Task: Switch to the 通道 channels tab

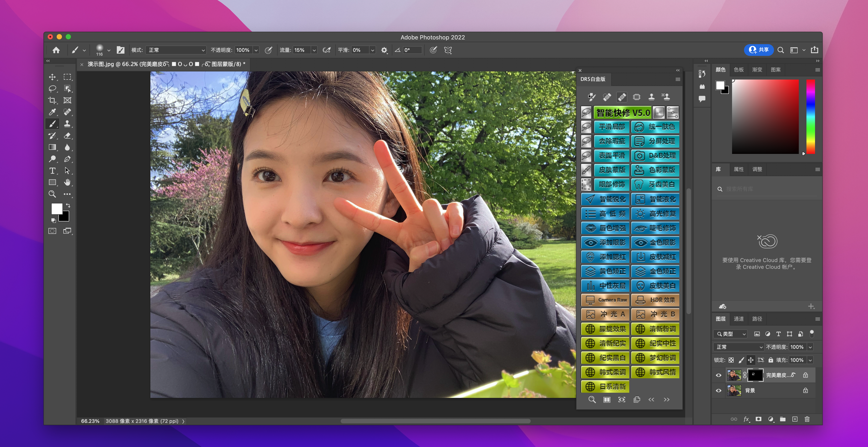Action: click(x=739, y=319)
